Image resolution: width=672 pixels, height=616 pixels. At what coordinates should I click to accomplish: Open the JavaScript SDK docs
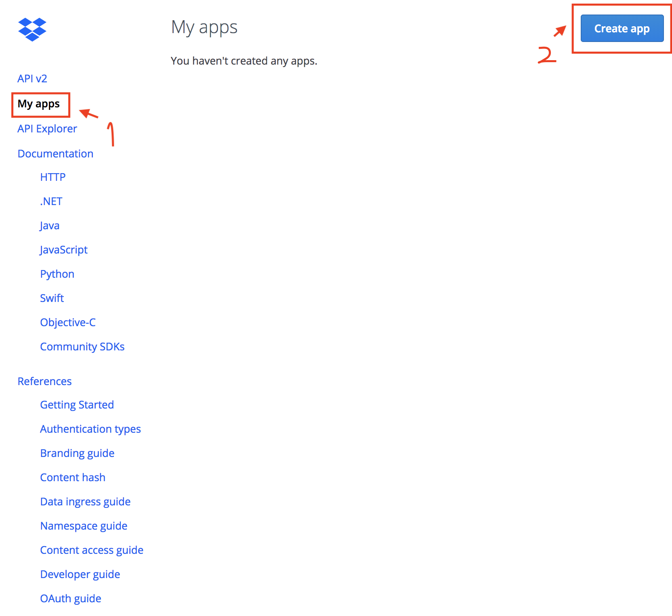tap(64, 249)
